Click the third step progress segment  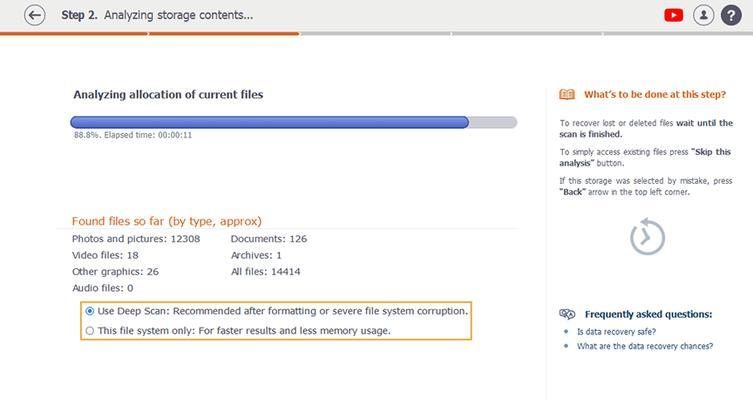[375, 34]
